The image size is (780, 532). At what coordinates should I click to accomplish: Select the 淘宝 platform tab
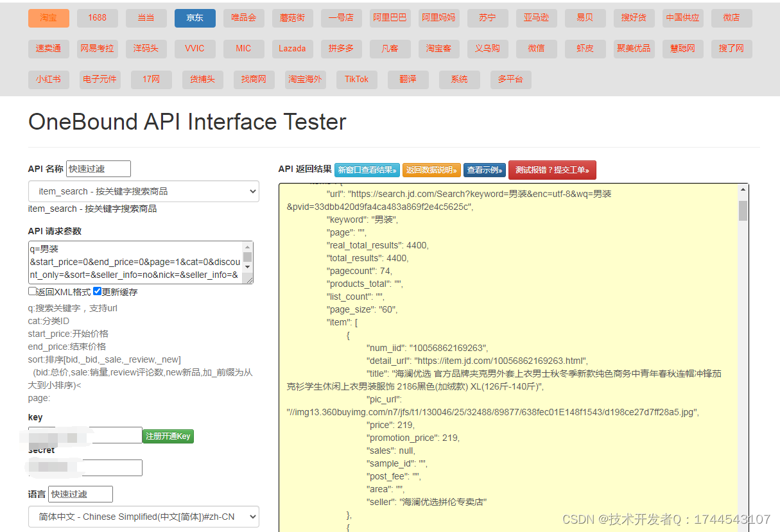(49, 18)
